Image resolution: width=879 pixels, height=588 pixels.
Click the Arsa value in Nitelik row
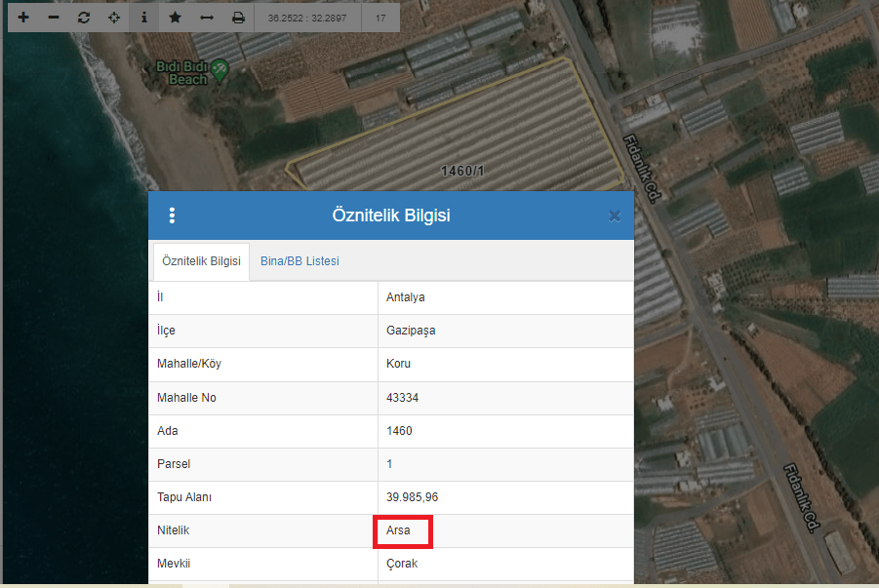coord(399,530)
